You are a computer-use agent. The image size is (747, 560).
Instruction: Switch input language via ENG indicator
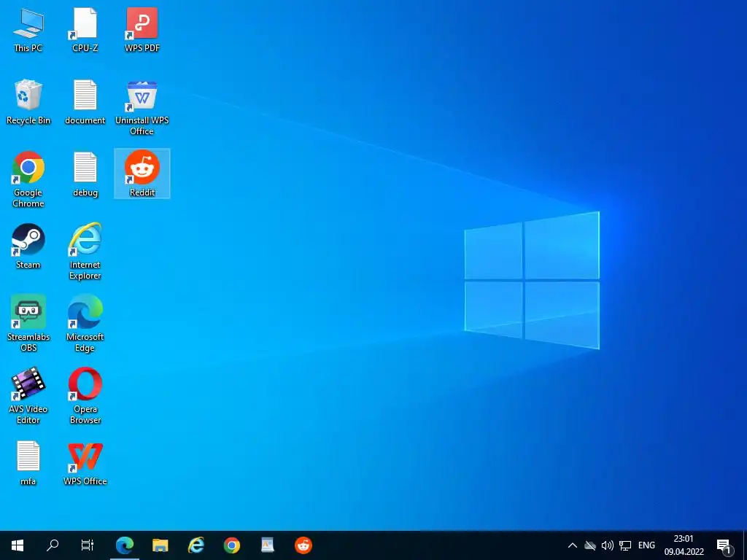click(x=646, y=545)
